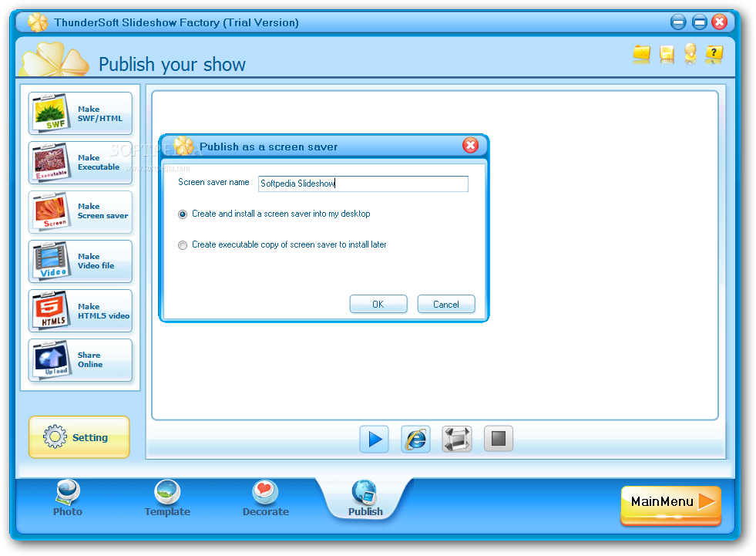This screenshot has width=756, height=556.
Task: Open Share Online upload option
Action: pyautogui.click(x=80, y=360)
